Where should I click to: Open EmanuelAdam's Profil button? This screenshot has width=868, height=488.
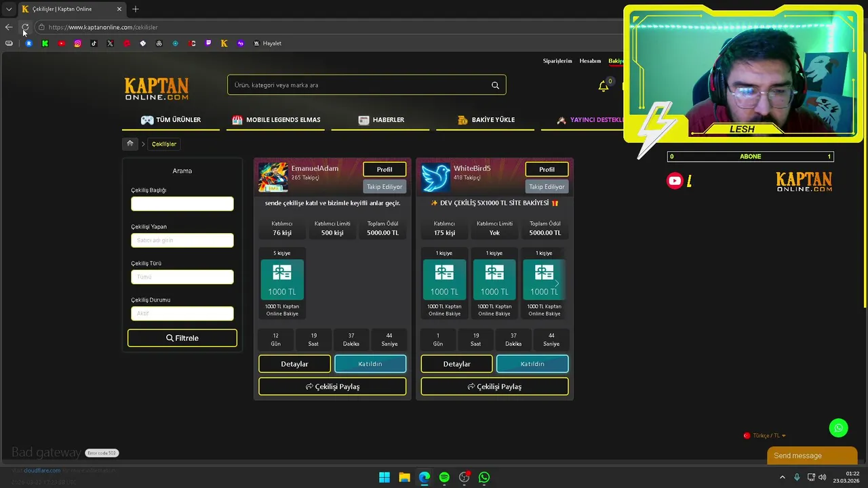[384, 169]
